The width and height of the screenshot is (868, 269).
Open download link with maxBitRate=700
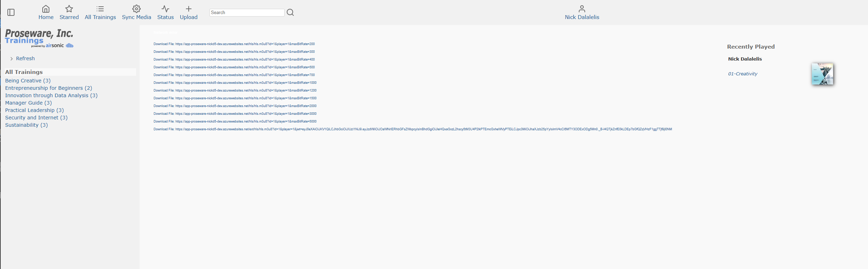click(234, 75)
